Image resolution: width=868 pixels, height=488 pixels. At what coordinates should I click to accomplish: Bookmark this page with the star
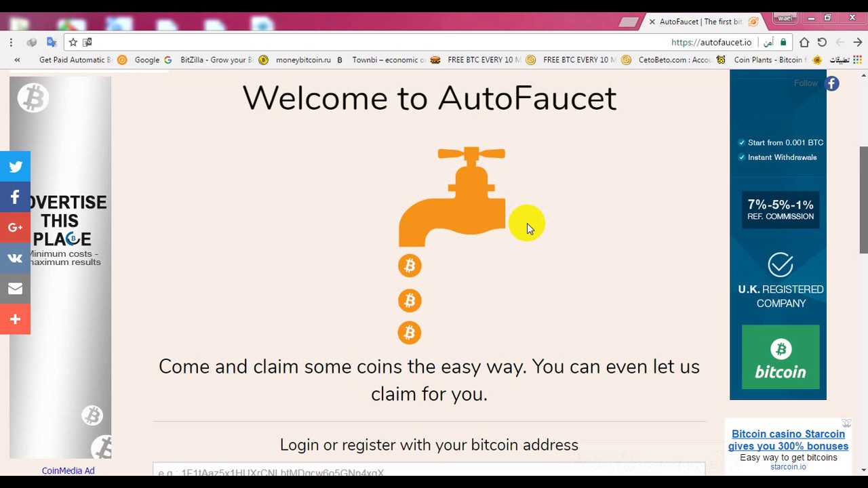coord(73,42)
